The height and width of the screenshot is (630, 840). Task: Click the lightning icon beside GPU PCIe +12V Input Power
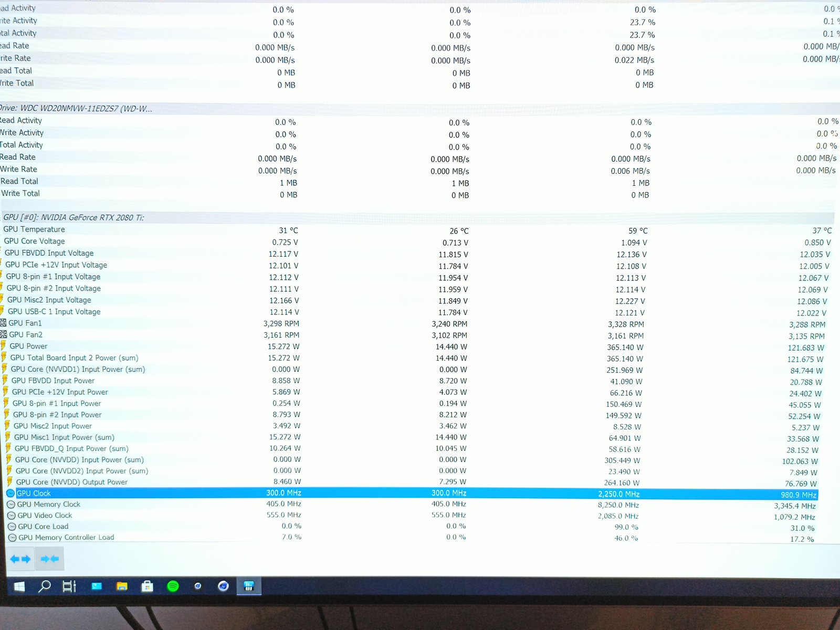click(x=6, y=392)
